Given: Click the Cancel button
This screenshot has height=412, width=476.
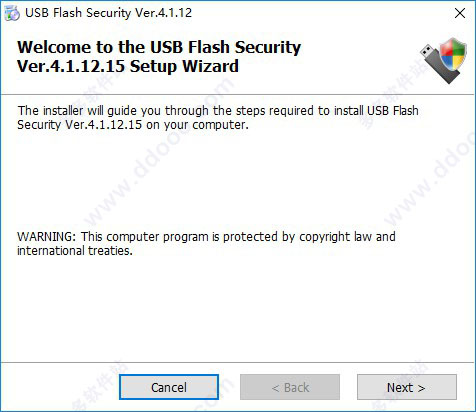Looking at the screenshot, I should (x=169, y=387).
